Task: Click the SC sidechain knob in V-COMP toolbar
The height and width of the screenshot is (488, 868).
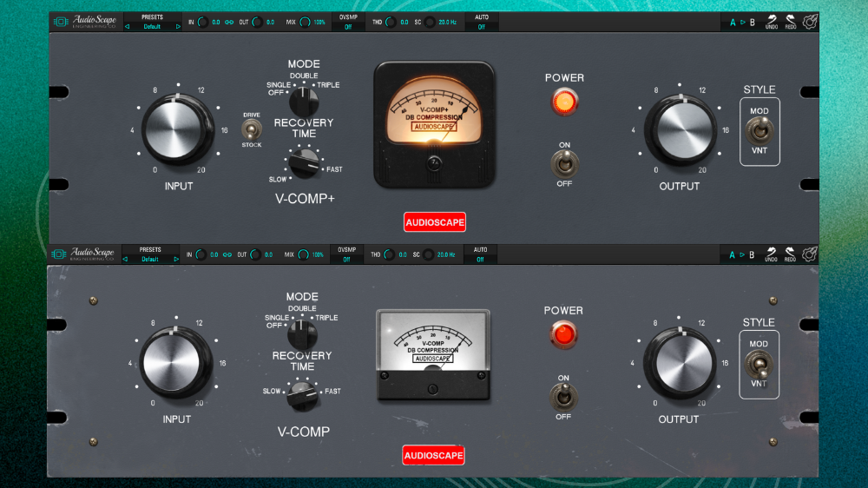Action: (x=428, y=254)
